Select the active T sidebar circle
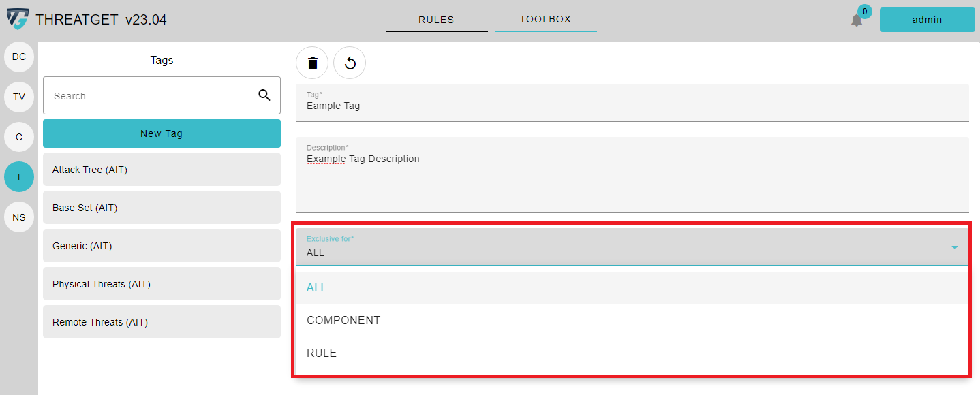This screenshot has width=980, height=395. 19,177
